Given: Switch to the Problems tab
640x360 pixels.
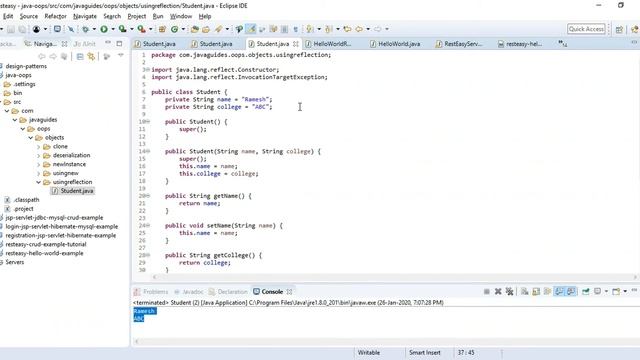Looking at the screenshot, I should [151, 291].
